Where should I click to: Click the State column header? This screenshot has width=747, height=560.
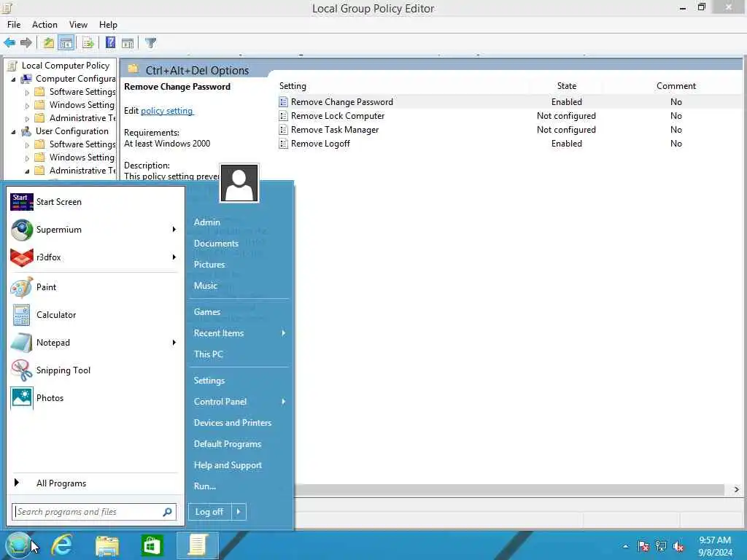pos(567,86)
